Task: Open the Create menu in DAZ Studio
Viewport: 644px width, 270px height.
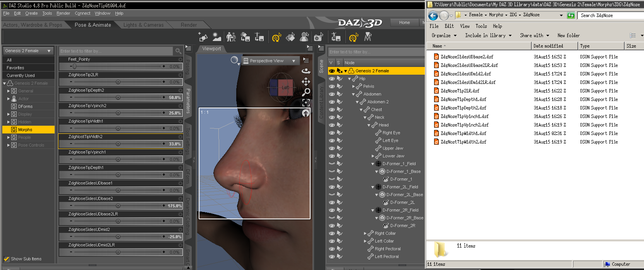Action: [31, 13]
